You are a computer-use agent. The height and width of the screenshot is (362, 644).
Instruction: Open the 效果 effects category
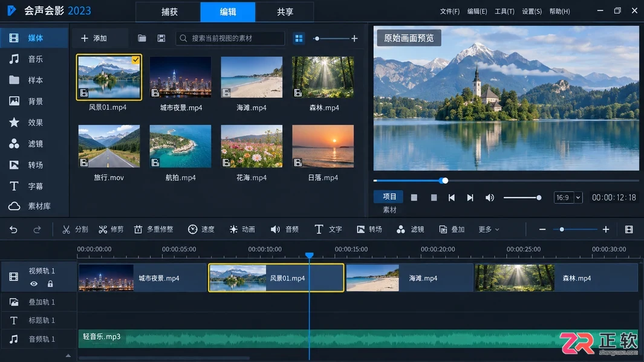[x=34, y=122]
